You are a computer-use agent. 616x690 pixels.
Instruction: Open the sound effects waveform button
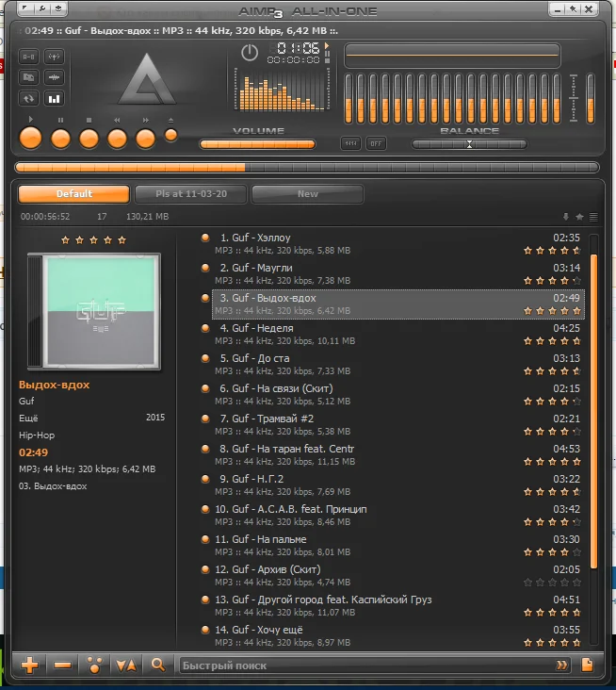(x=54, y=77)
